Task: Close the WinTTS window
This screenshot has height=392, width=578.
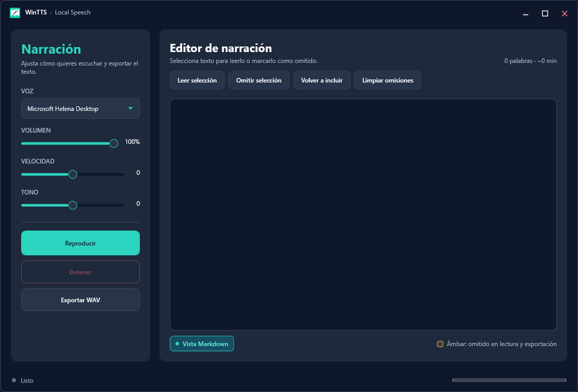Action: click(x=565, y=13)
